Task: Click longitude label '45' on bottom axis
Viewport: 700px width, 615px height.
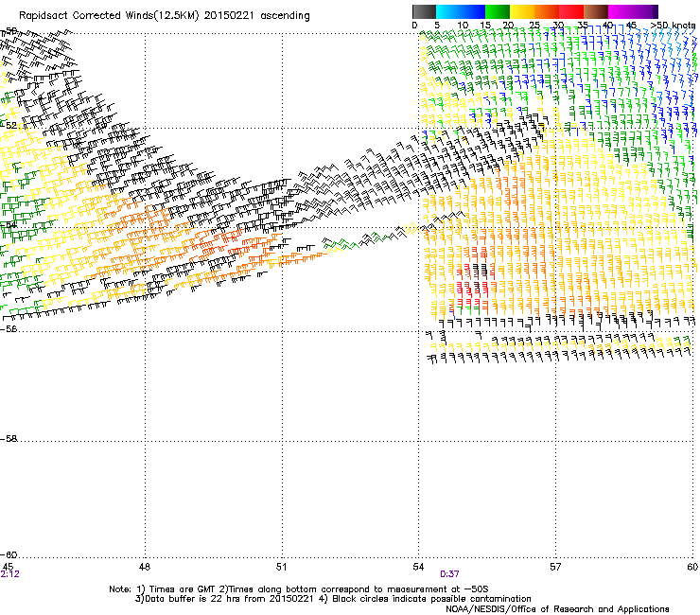Action: [8, 567]
